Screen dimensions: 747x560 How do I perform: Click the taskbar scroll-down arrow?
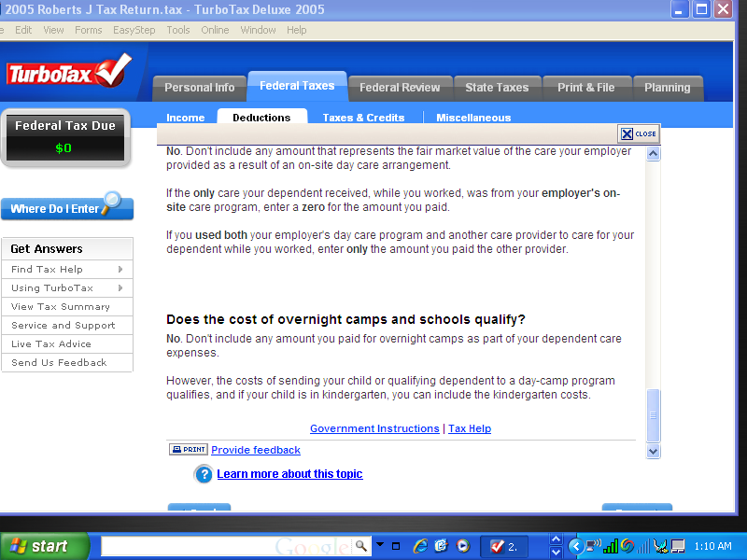pyautogui.click(x=556, y=553)
